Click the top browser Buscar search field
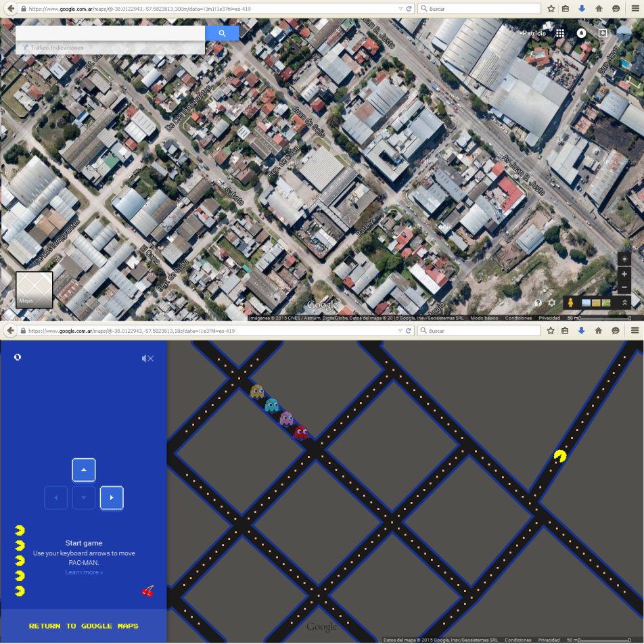Viewport: 644px width, 644px height. (x=480, y=9)
